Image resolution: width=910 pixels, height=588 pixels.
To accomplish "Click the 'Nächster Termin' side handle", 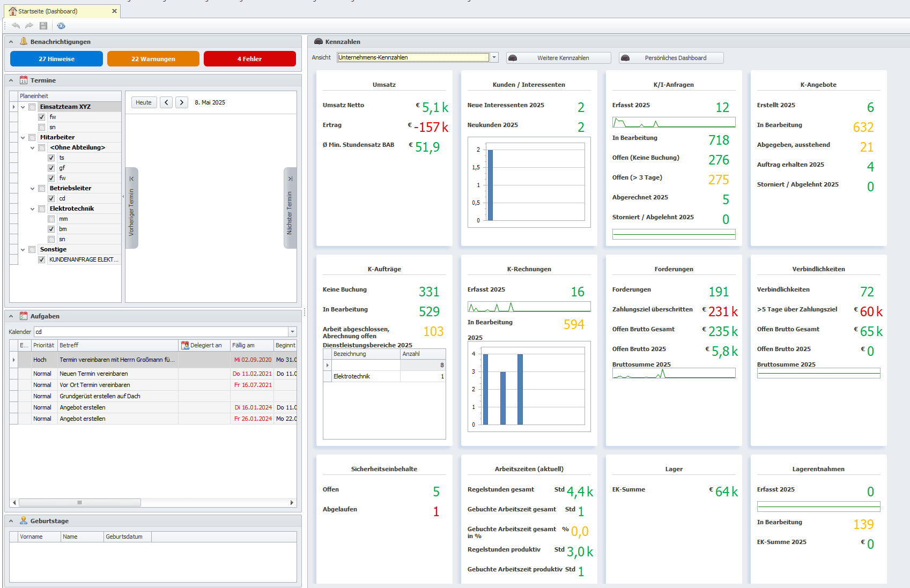I will pos(290,208).
